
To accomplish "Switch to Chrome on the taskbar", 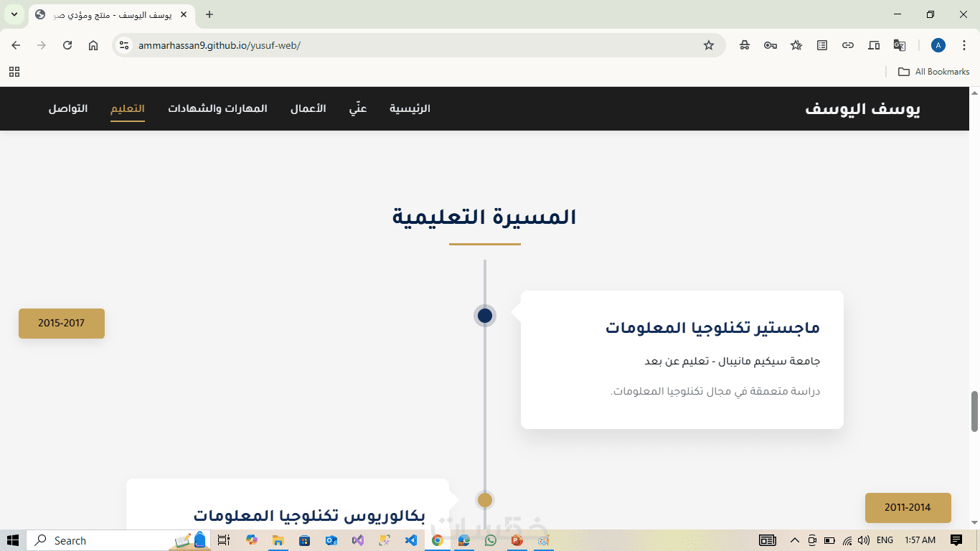I will click(437, 540).
